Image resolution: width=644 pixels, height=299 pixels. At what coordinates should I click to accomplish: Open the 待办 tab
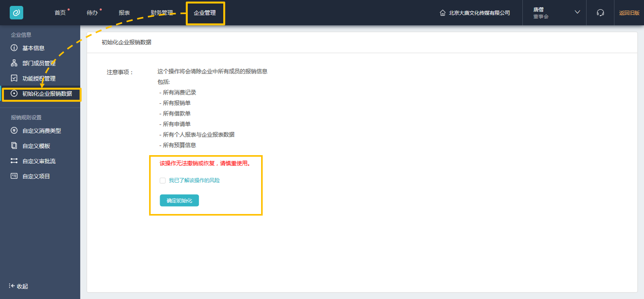92,13
